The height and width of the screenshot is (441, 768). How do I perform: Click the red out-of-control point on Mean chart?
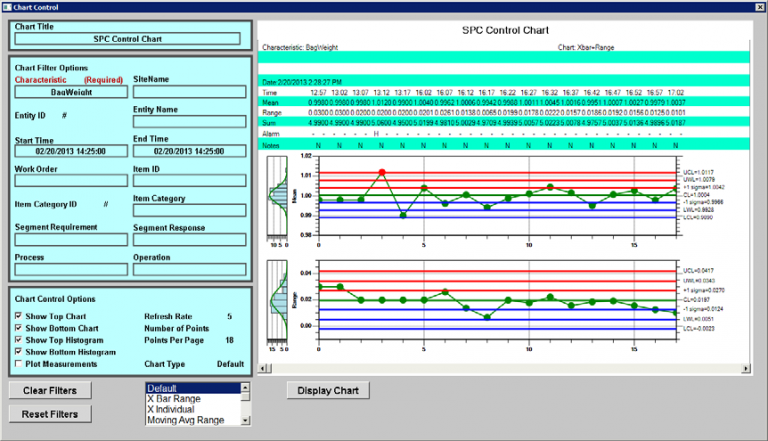[x=381, y=172]
